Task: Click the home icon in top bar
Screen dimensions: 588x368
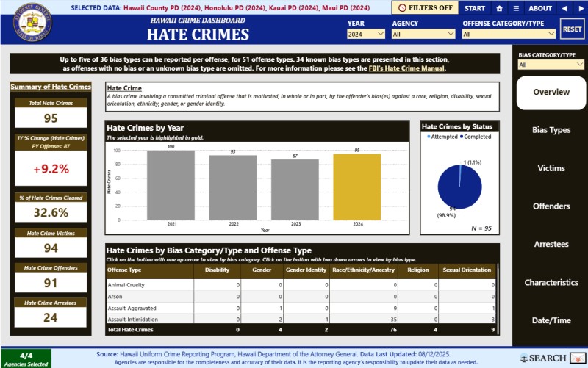Action: click(x=500, y=8)
